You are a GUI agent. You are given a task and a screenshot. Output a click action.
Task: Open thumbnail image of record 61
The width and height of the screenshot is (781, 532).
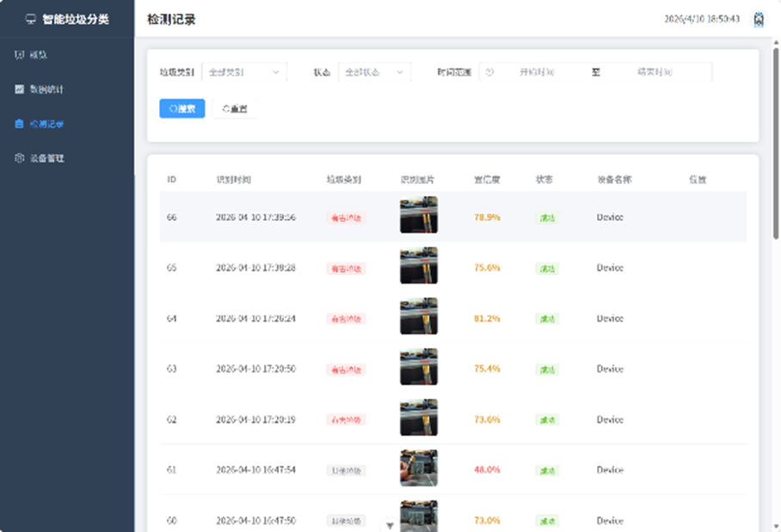point(419,468)
